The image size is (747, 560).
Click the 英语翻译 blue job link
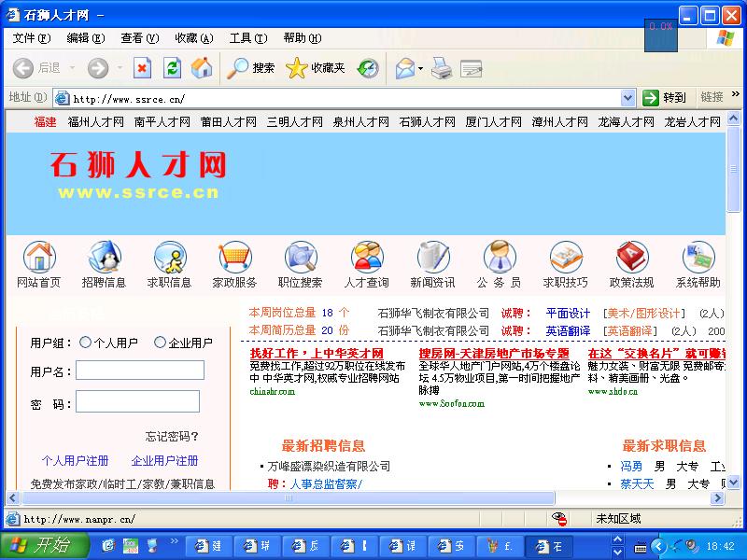pyautogui.click(x=568, y=331)
